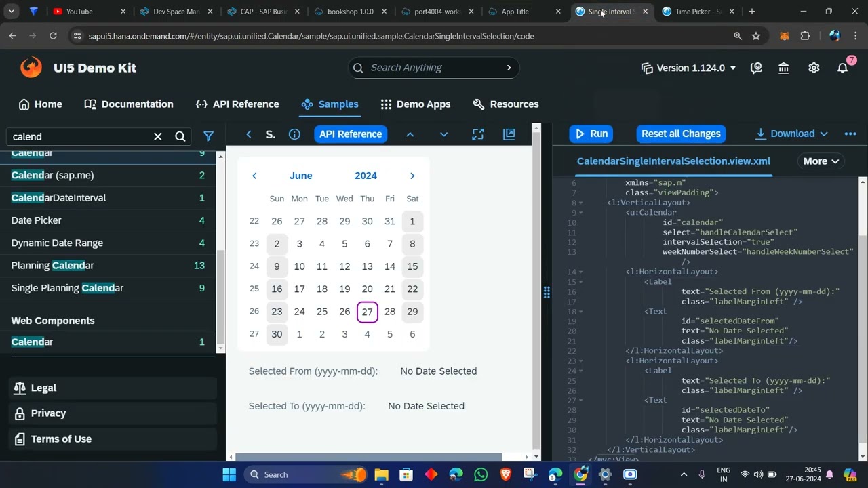Open the Documentation tab
Screen dimensions: 868x488
tap(129, 104)
